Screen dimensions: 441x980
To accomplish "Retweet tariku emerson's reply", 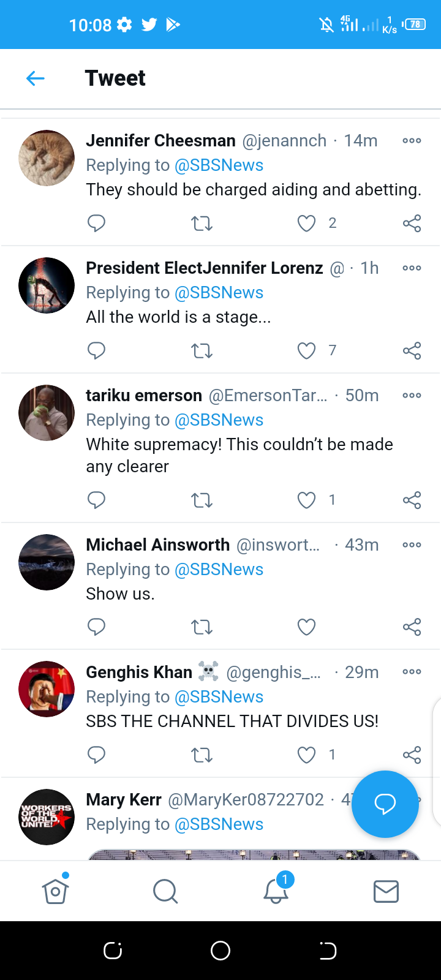I will point(202,500).
